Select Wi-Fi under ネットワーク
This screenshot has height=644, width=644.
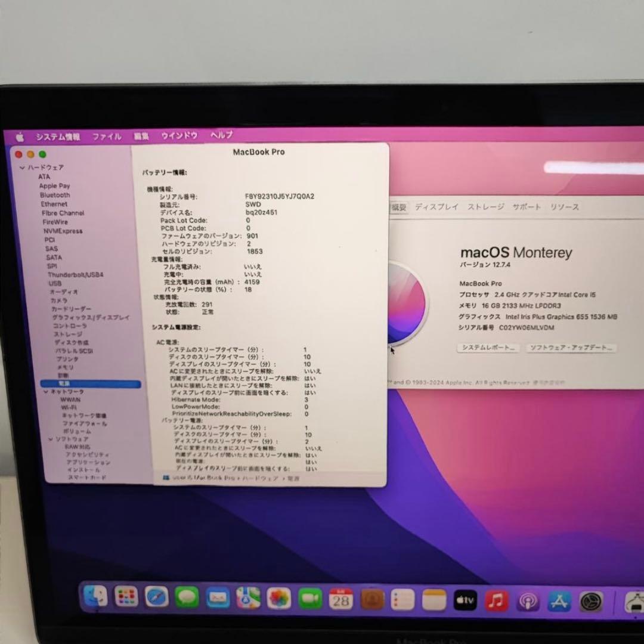(x=69, y=407)
